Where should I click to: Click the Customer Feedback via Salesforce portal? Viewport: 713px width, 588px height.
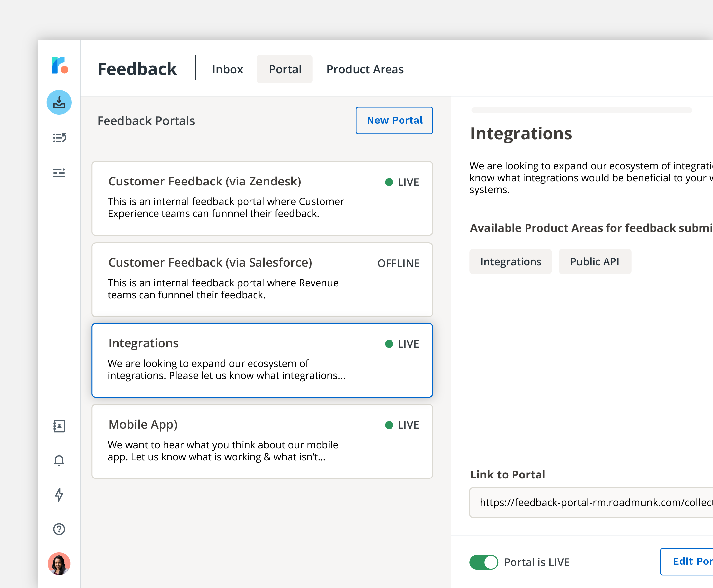pos(262,279)
